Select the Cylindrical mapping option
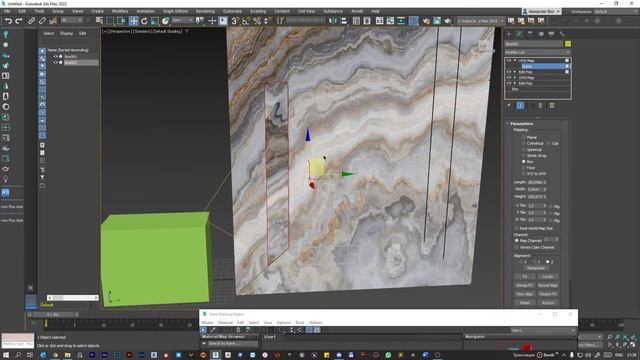 (524, 144)
